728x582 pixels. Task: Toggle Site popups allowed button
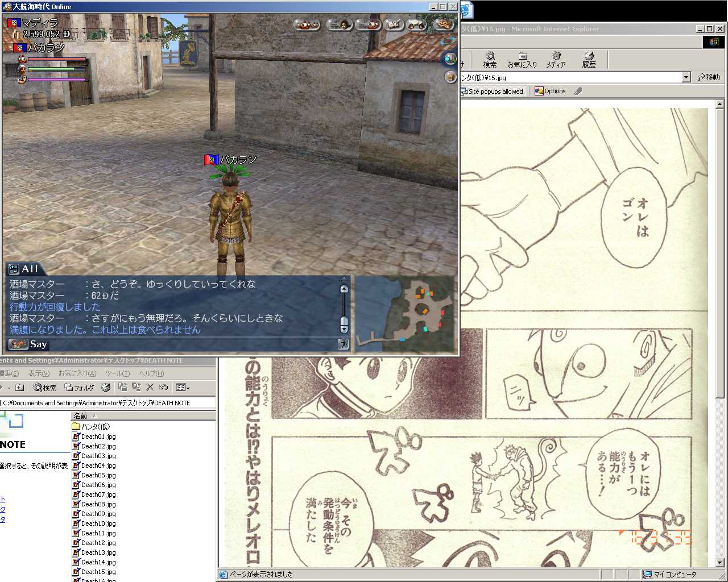coord(493,91)
